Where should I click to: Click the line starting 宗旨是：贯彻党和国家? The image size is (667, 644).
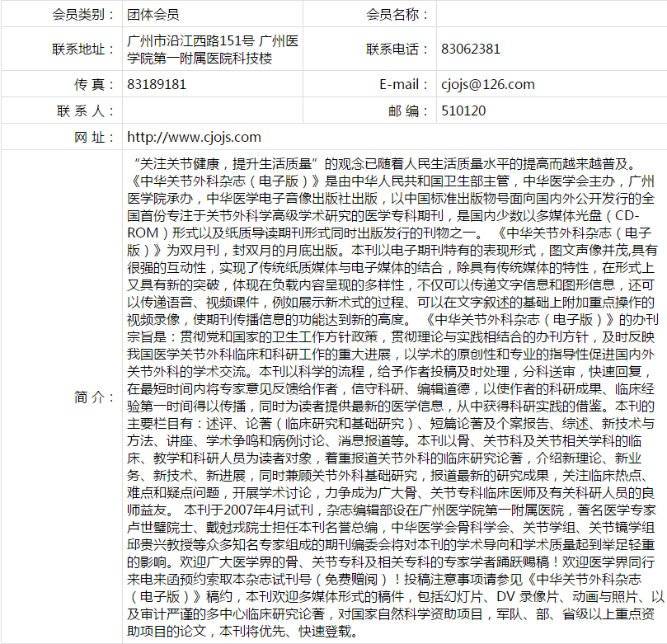tap(391, 337)
